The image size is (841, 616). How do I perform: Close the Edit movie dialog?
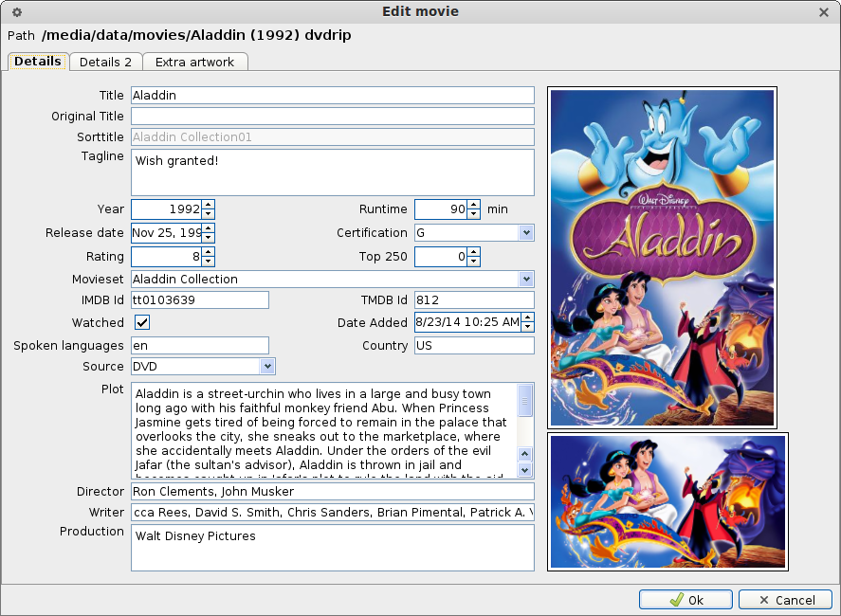(x=824, y=11)
